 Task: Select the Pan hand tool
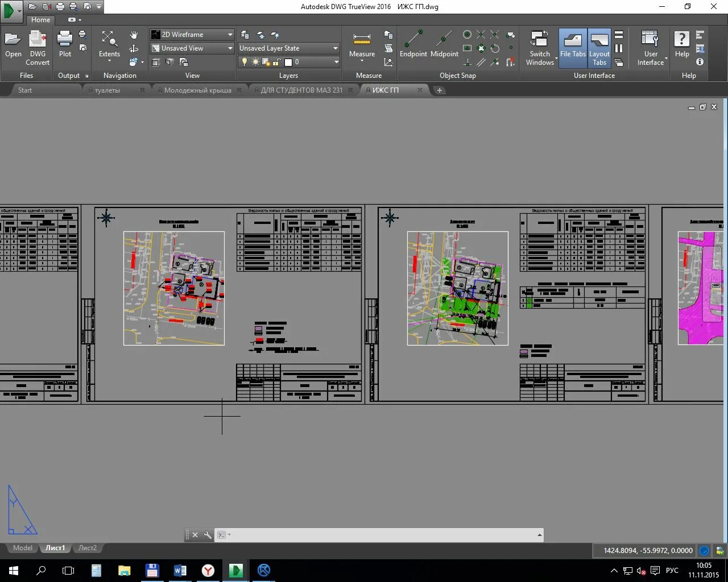[134, 35]
